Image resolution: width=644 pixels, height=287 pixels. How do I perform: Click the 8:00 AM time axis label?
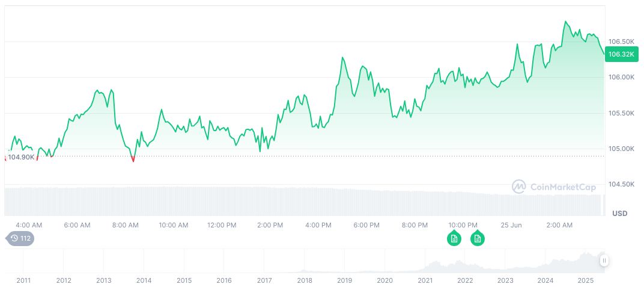click(x=126, y=225)
